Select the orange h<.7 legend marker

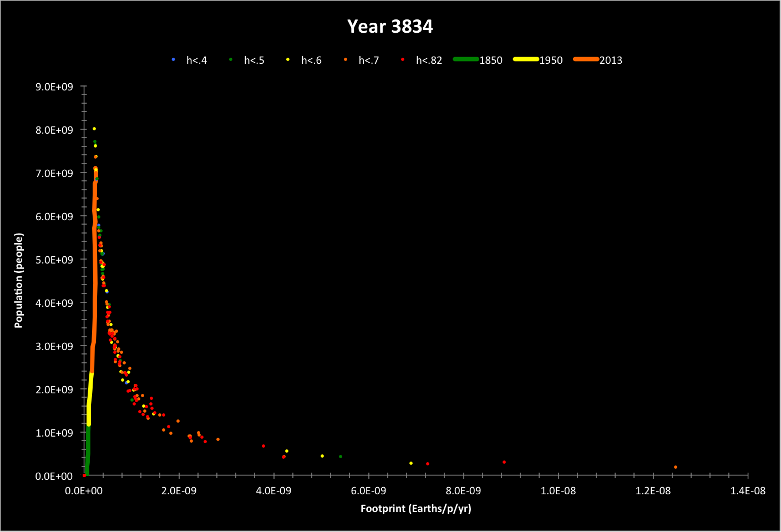[346, 59]
